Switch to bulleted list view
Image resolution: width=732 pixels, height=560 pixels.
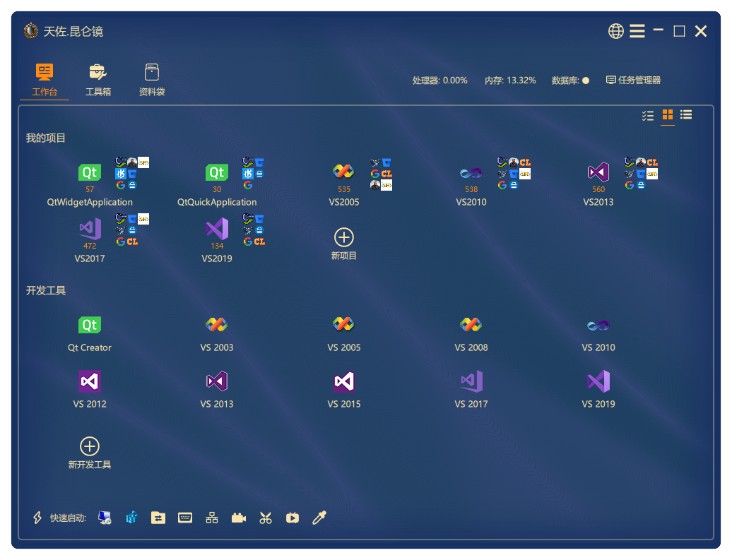tap(686, 115)
